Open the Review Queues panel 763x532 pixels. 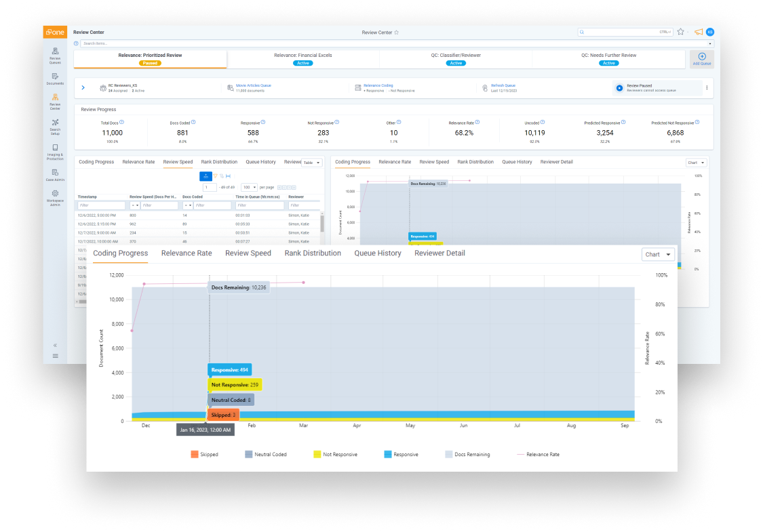[55, 56]
